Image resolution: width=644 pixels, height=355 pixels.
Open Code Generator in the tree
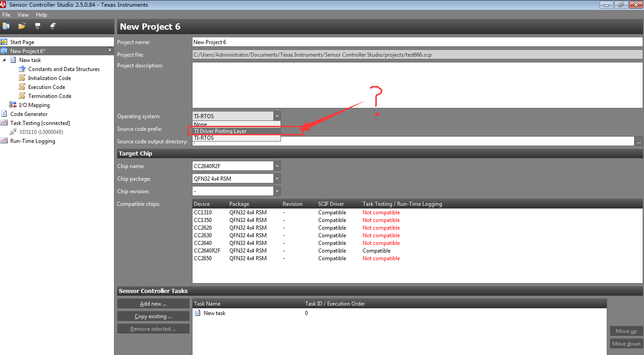tap(29, 114)
